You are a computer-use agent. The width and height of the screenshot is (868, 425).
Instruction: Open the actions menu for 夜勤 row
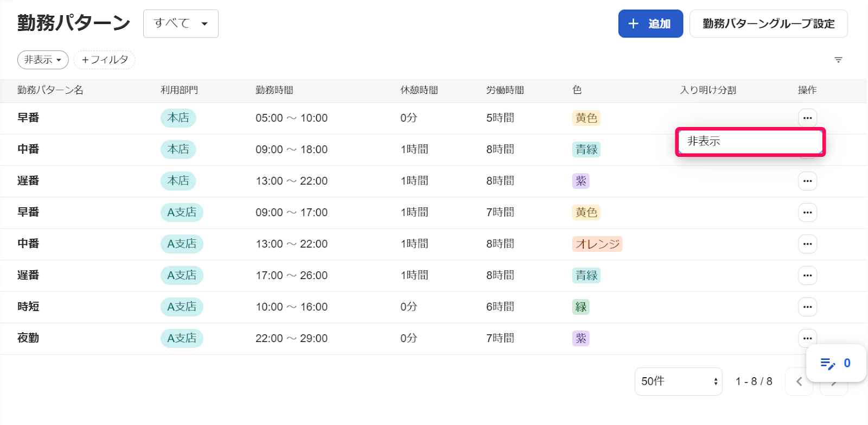(807, 338)
